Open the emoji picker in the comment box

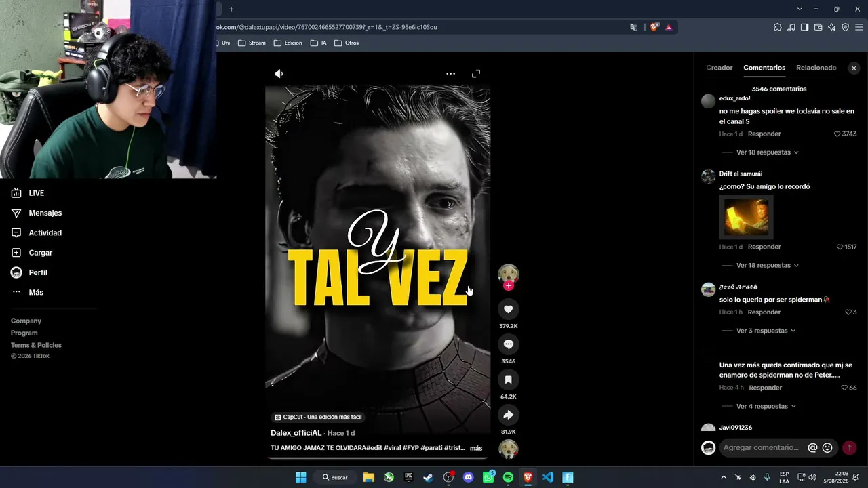click(827, 448)
